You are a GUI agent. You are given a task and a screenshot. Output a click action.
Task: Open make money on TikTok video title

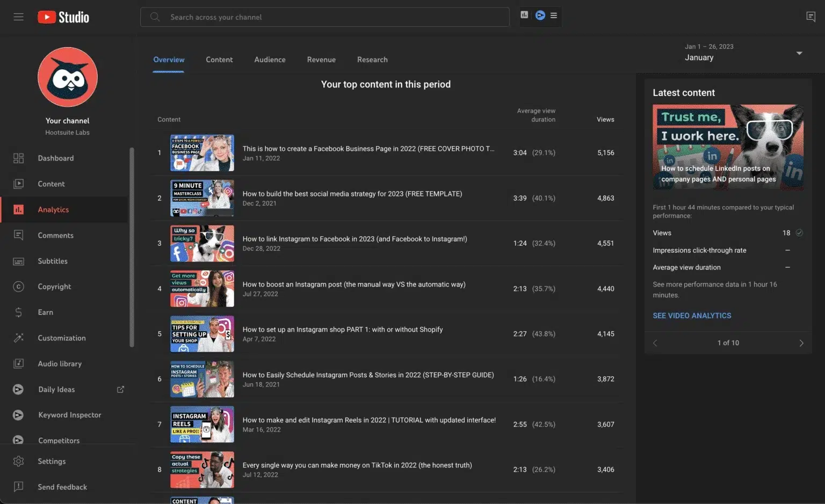[x=357, y=465]
